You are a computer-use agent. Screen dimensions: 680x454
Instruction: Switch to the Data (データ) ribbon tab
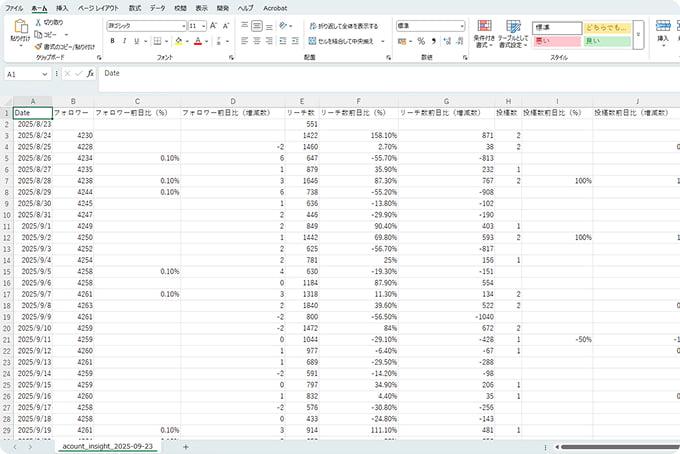click(157, 7)
